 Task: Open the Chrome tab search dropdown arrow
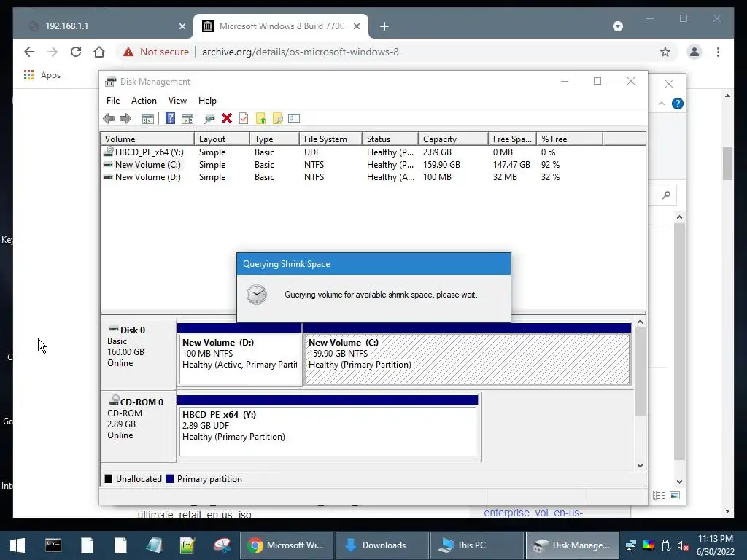point(617,26)
